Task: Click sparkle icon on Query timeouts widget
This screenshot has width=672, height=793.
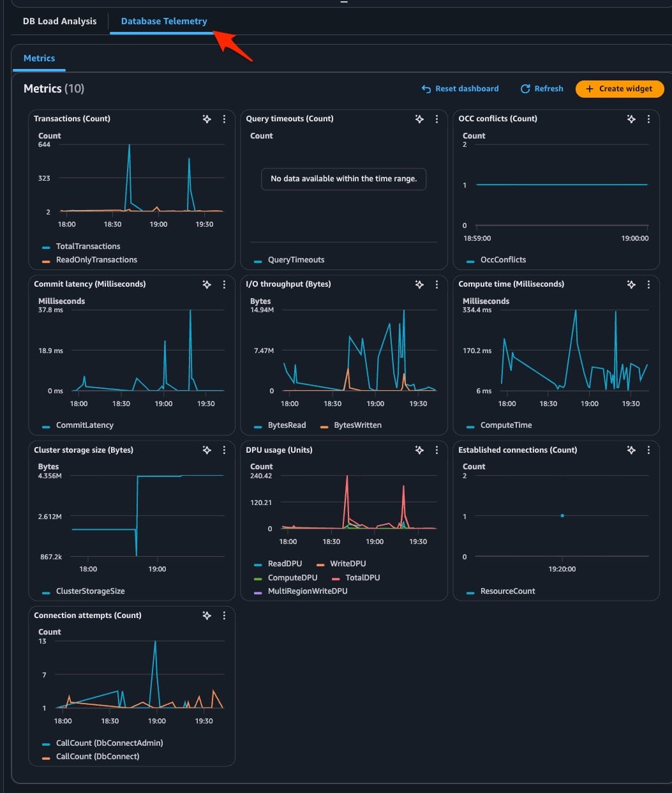Action: [x=419, y=119]
